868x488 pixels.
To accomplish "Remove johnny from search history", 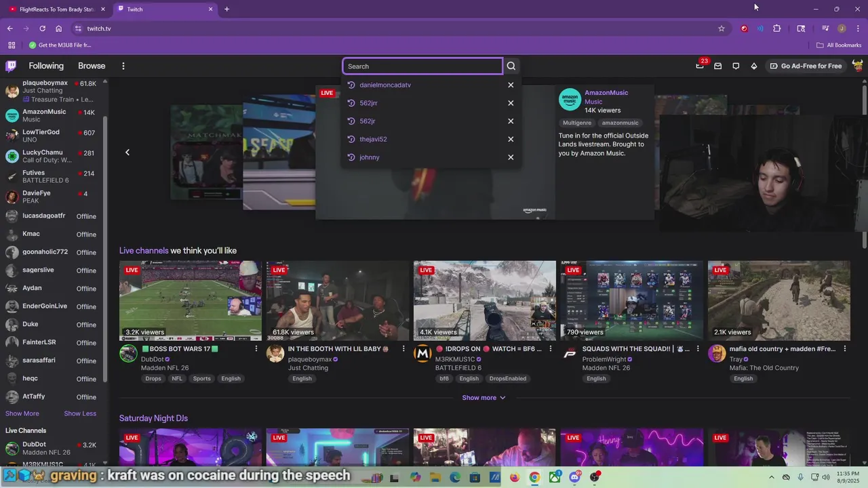I will (x=511, y=157).
